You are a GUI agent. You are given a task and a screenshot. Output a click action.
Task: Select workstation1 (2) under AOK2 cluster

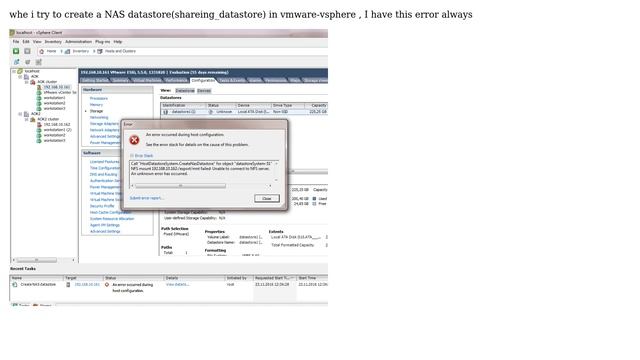(x=58, y=129)
